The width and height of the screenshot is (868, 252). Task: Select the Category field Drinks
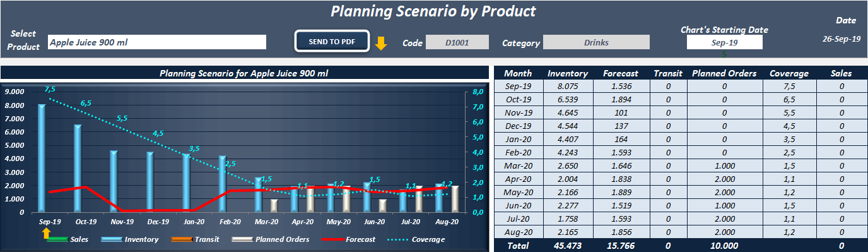pos(595,42)
